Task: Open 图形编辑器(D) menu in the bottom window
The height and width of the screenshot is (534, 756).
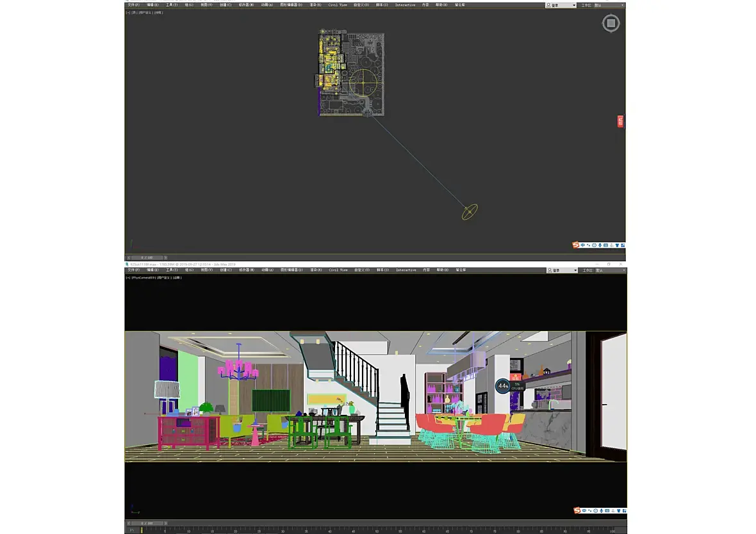Action: (x=292, y=270)
